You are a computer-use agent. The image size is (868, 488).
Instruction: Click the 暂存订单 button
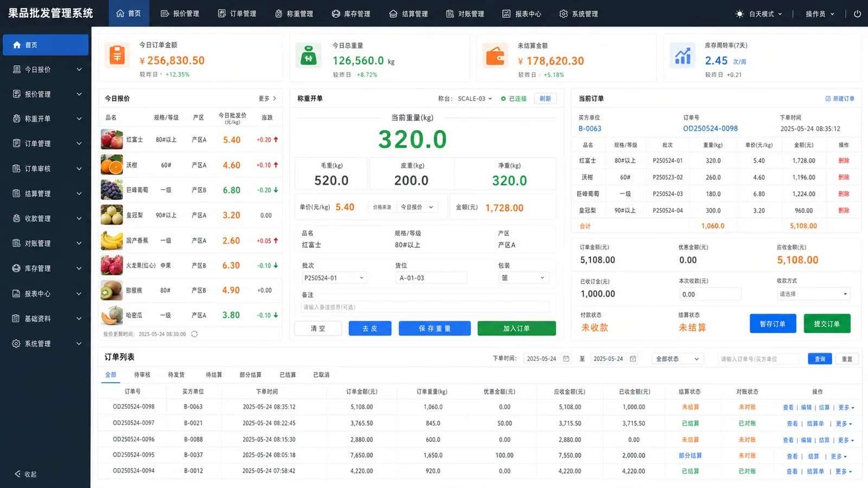(x=773, y=324)
